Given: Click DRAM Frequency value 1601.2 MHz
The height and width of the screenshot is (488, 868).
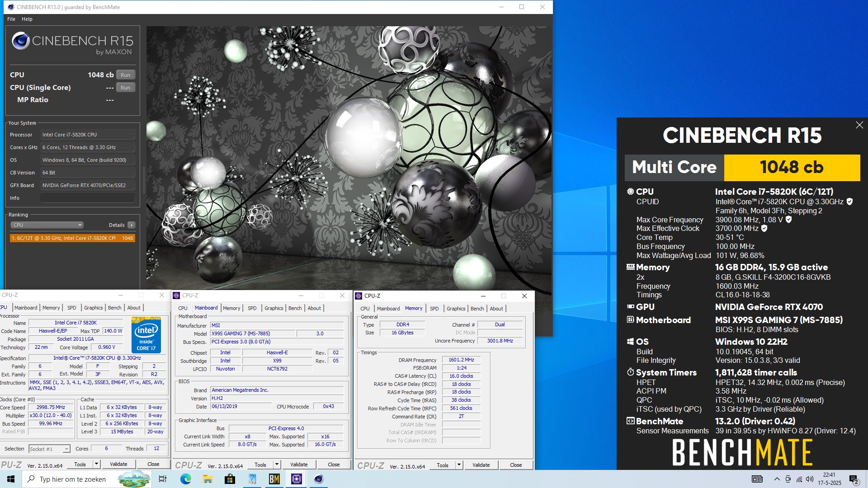Looking at the screenshot, I should (x=461, y=360).
